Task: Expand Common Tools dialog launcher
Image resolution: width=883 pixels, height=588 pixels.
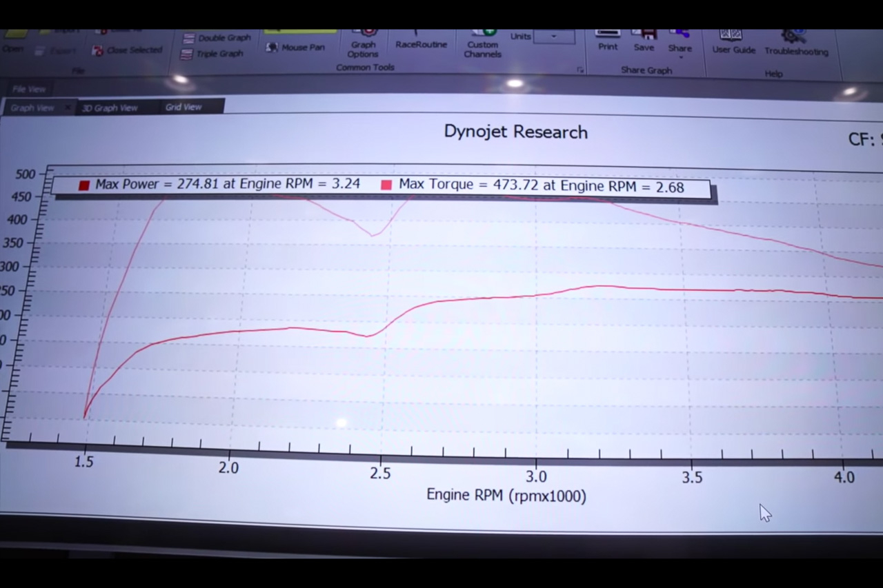Action: tap(580, 70)
